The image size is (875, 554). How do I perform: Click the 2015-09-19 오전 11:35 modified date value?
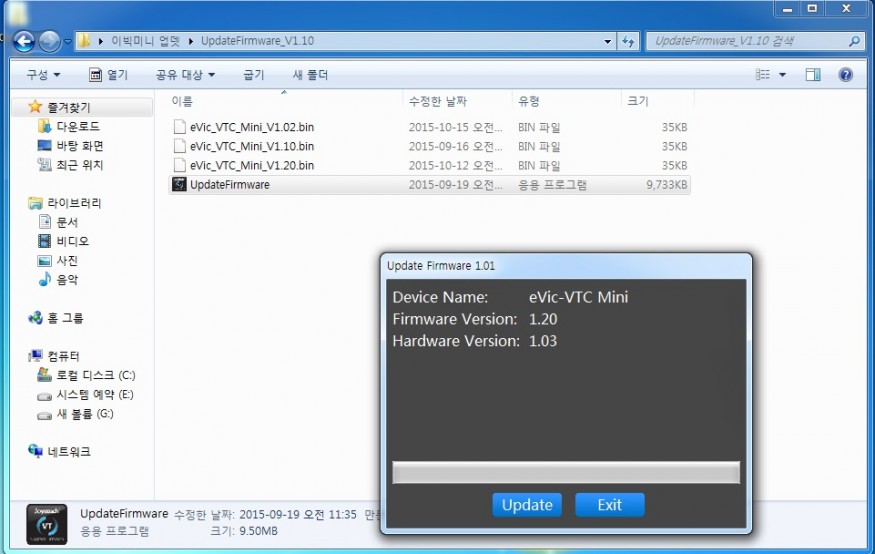coord(297,514)
